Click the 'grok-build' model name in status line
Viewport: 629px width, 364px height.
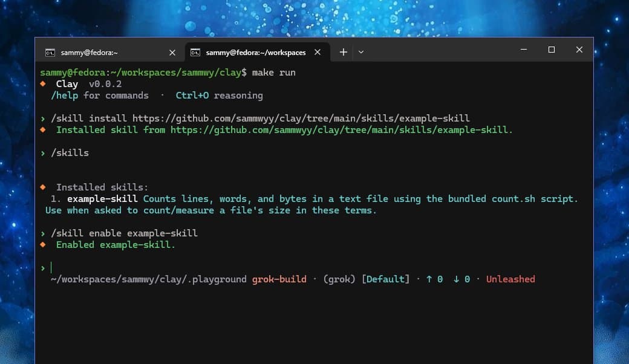point(279,279)
